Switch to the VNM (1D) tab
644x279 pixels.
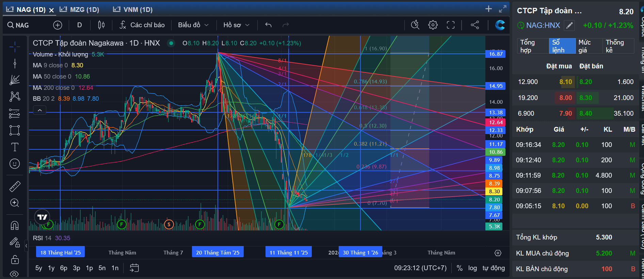pos(133,10)
